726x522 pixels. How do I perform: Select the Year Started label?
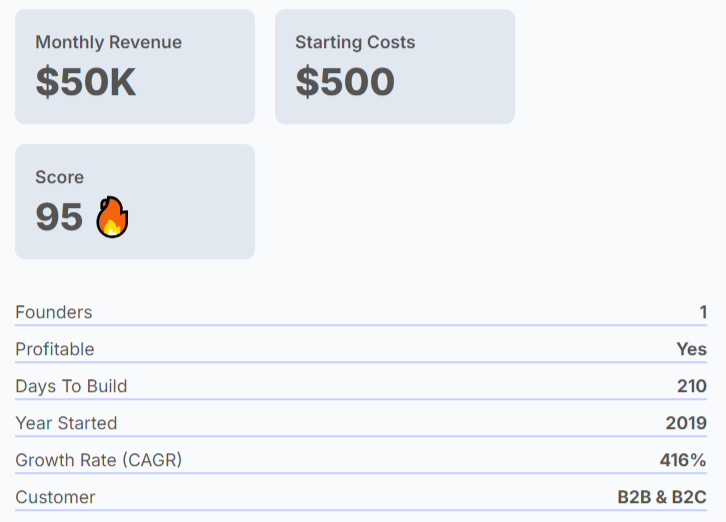(x=66, y=423)
